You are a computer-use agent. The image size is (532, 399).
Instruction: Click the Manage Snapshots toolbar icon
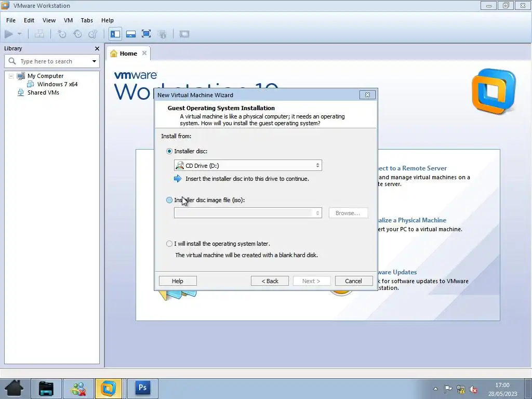[92, 34]
